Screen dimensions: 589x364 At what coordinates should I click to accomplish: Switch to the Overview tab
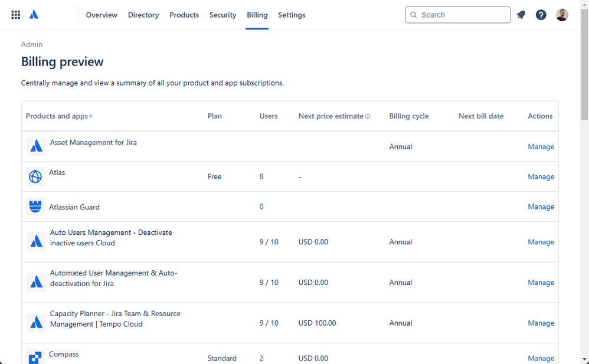[x=102, y=15]
